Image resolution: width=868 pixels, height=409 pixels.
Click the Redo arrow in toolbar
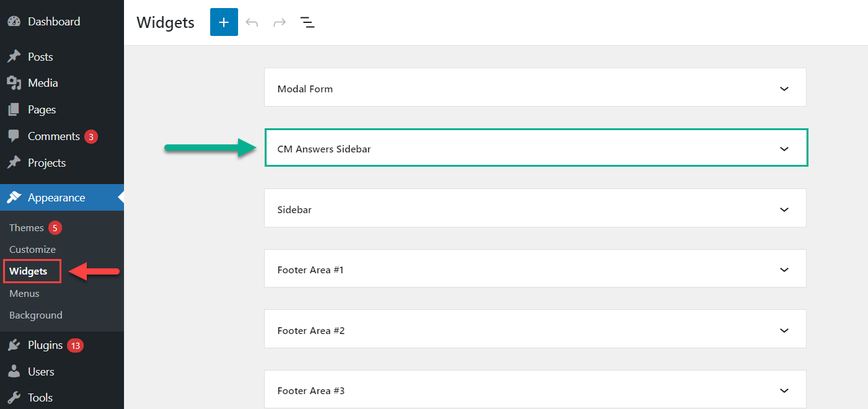(x=280, y=22)
